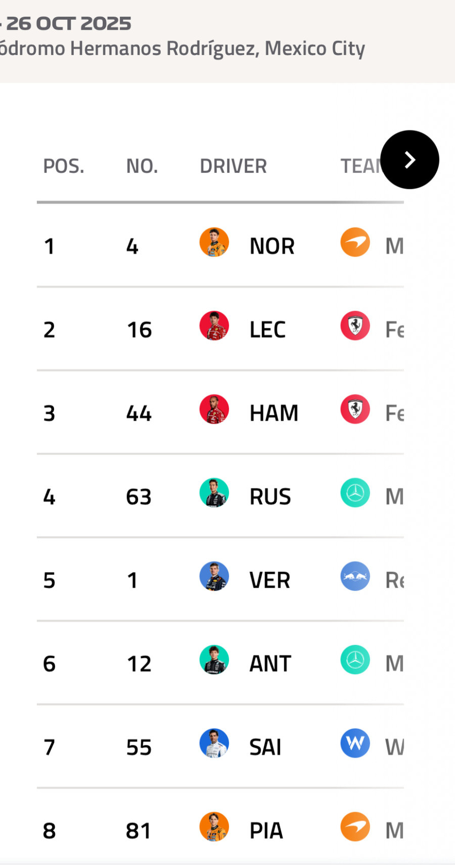Select the DRIVER column header
This screenshot has width=455, height=868.
[233, 166]
